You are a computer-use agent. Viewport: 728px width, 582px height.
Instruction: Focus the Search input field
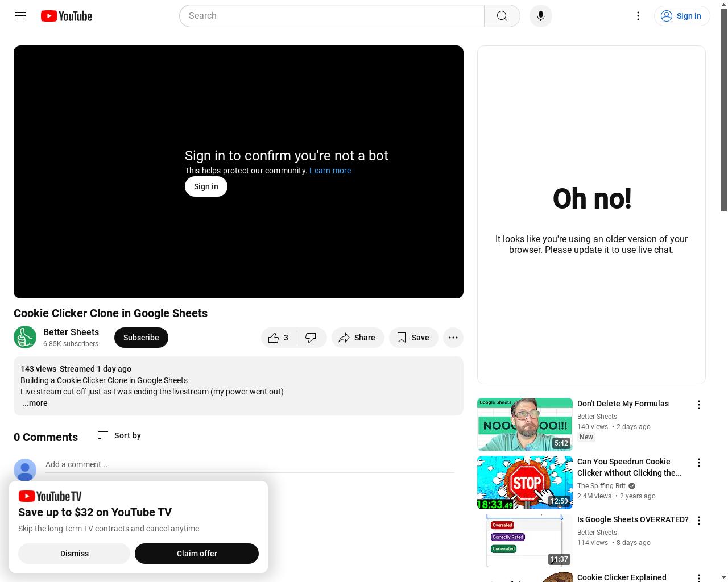(x=332, y=16)
